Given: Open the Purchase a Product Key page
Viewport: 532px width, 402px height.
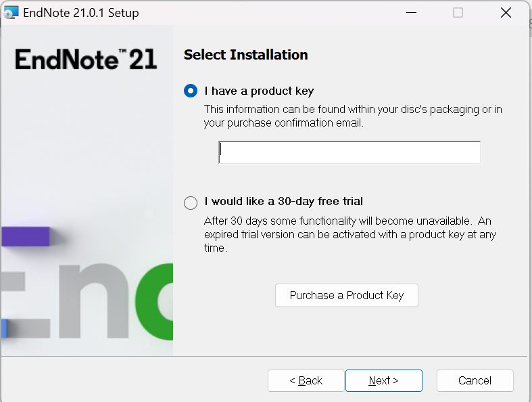Looking at the screenshot, I should pos(346,295).
